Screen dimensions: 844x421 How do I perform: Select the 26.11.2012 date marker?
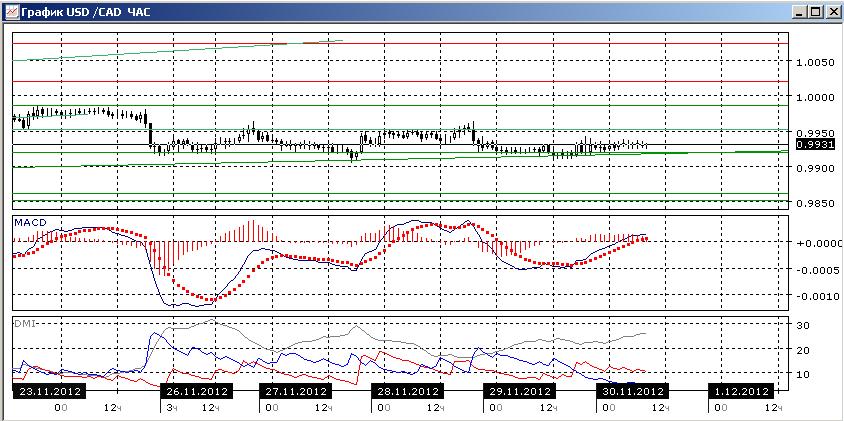coord(195,391)
